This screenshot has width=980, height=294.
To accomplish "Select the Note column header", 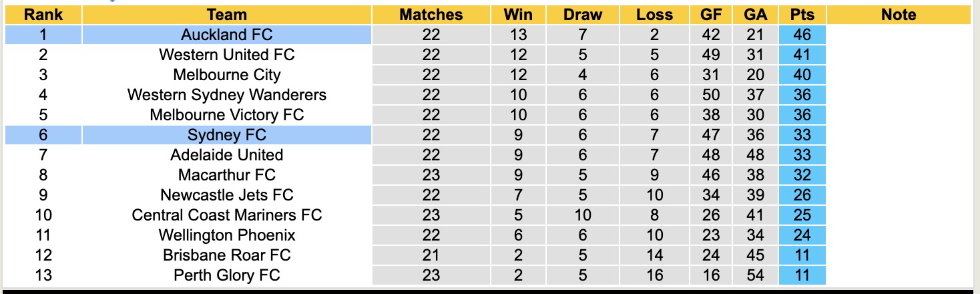I will [x=898, y=15].
